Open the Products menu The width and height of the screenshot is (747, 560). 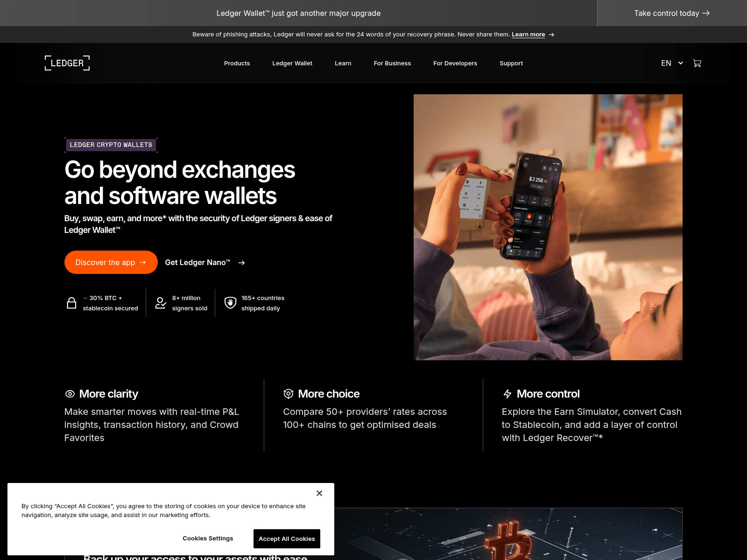237,63
